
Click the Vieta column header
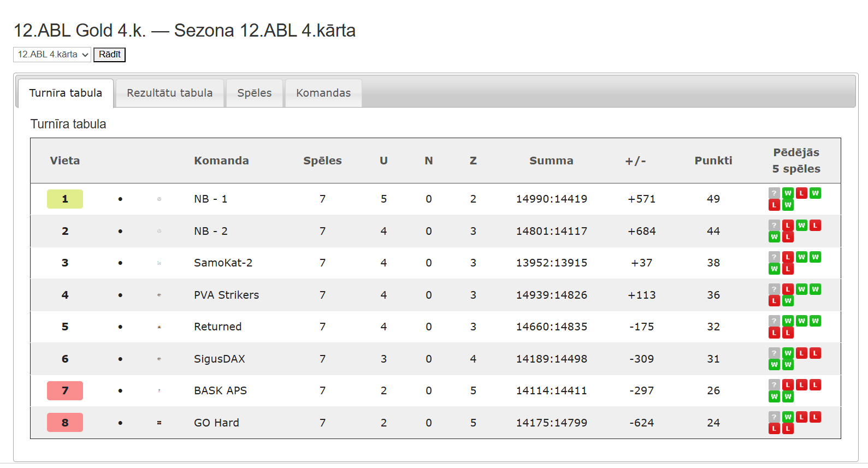(x=65, y=161)
